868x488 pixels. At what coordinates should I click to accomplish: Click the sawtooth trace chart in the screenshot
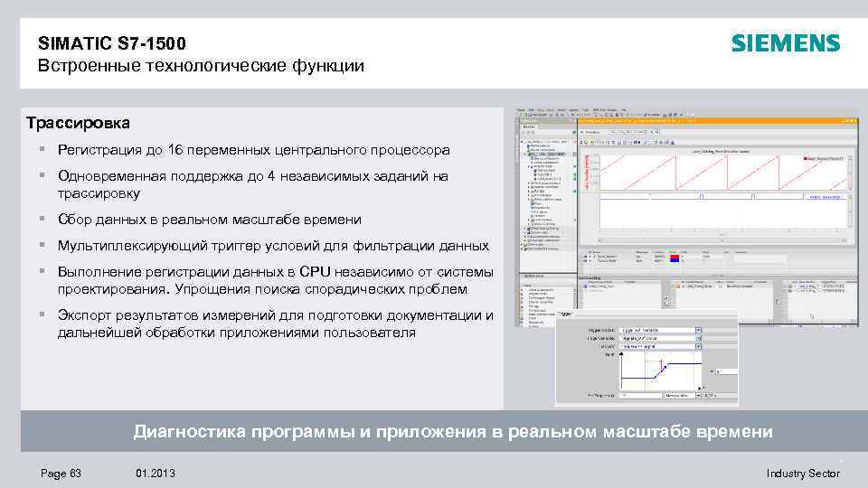tap(722, 172)
